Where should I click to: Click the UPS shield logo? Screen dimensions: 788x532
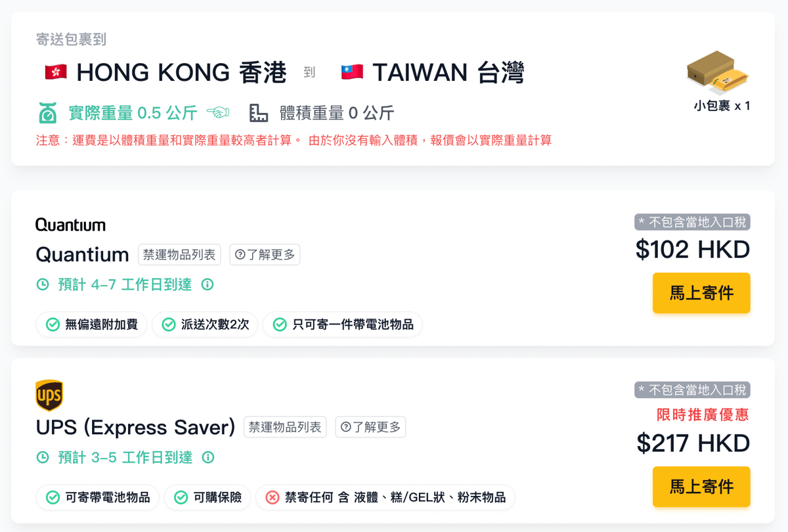49,395
